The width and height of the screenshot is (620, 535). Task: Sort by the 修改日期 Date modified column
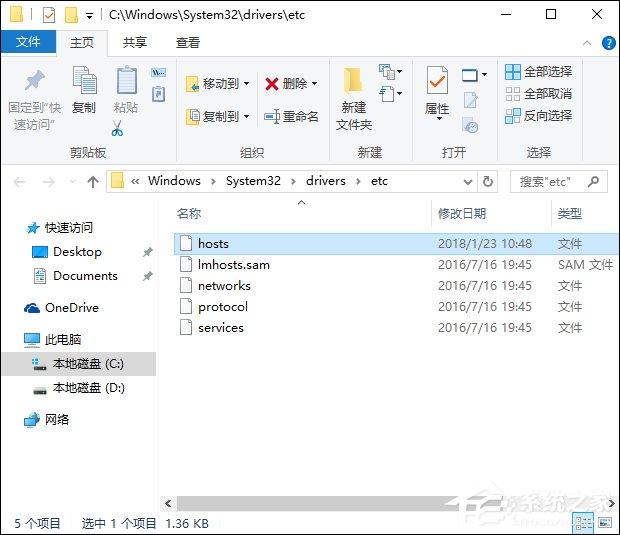click(462, 214)
